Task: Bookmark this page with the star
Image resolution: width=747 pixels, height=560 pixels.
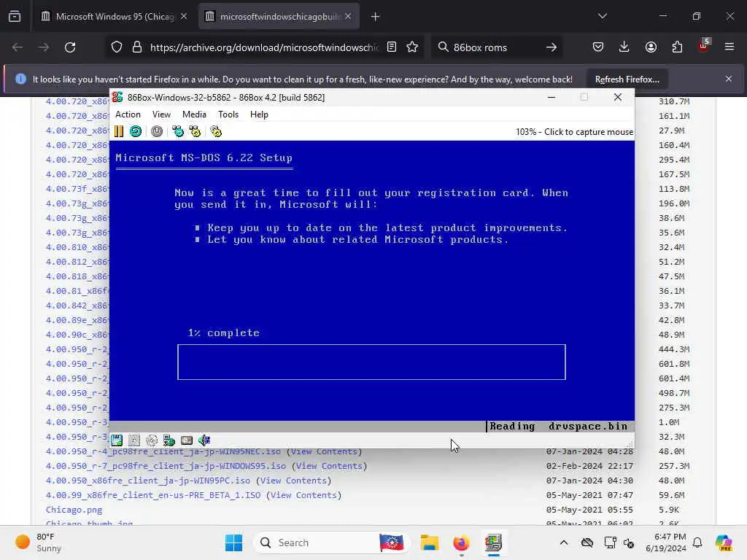Action: click(x=413, y=47)
